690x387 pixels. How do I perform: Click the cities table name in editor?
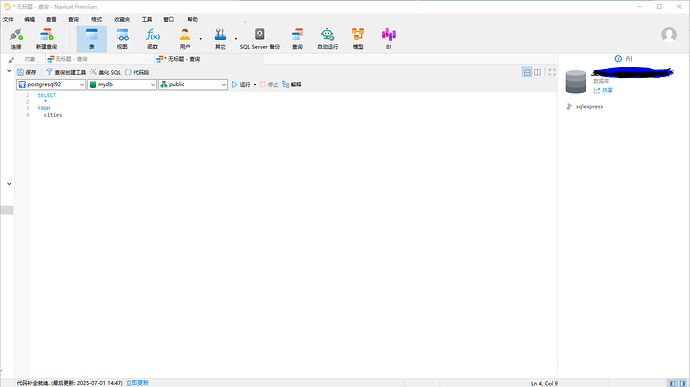coord(53,115)
